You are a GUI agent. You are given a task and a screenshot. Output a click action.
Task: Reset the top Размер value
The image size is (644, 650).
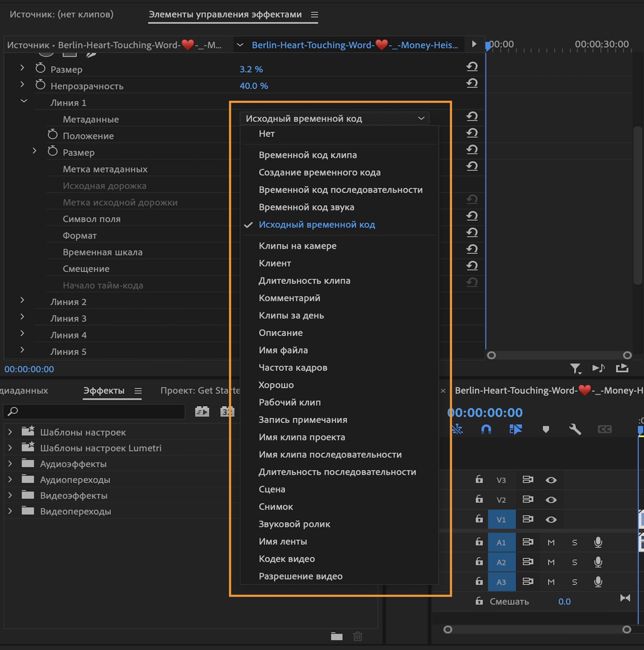click(x=472, y=67)
